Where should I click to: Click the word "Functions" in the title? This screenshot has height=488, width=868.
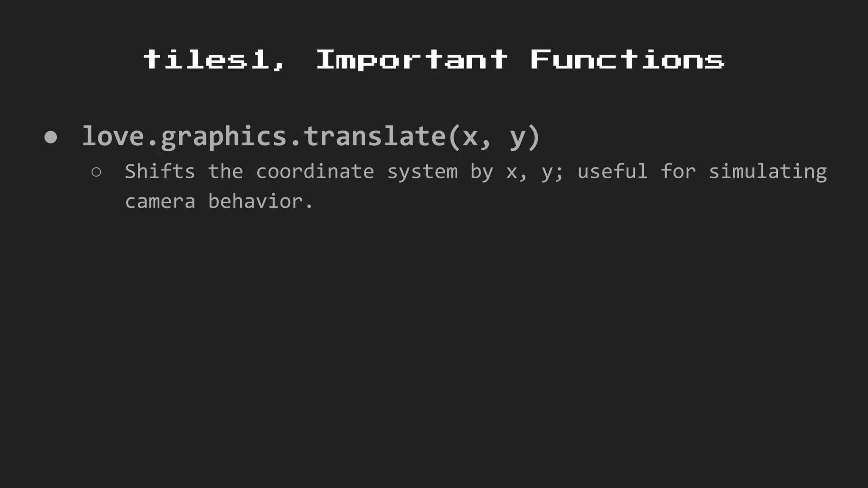[627, 59]
